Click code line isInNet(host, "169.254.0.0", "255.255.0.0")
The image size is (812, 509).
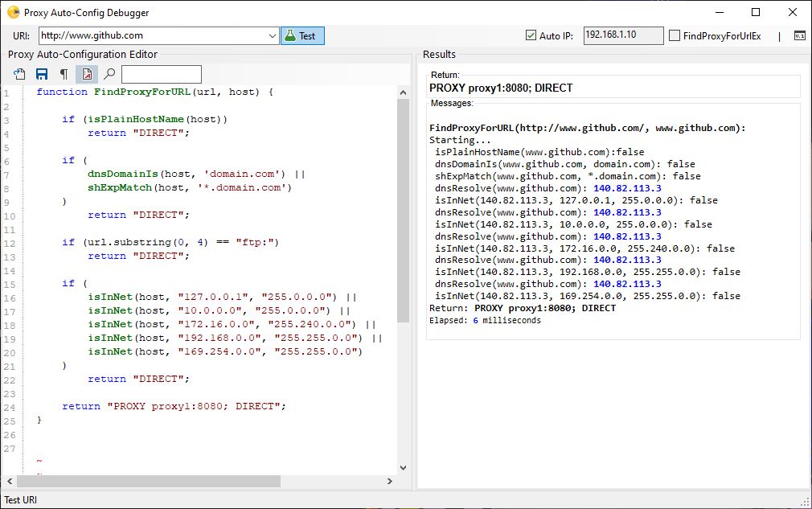[225, 351]
